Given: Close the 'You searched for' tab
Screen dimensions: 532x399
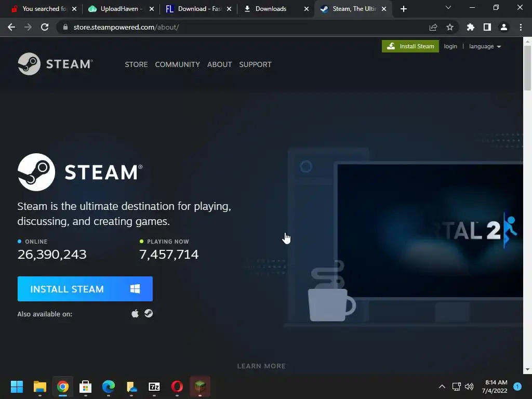Looking at the screenshot, I should (x=74, y=9).
